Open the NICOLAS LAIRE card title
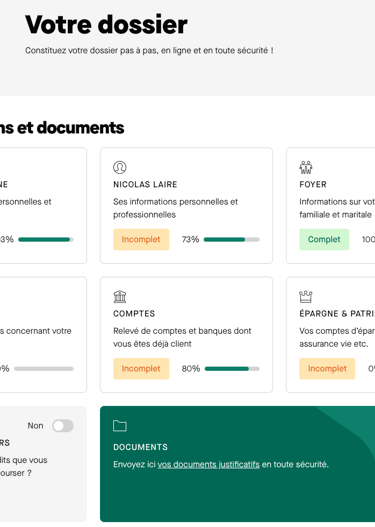The height and width of the screenshot is (527, 375). [145, 184]
